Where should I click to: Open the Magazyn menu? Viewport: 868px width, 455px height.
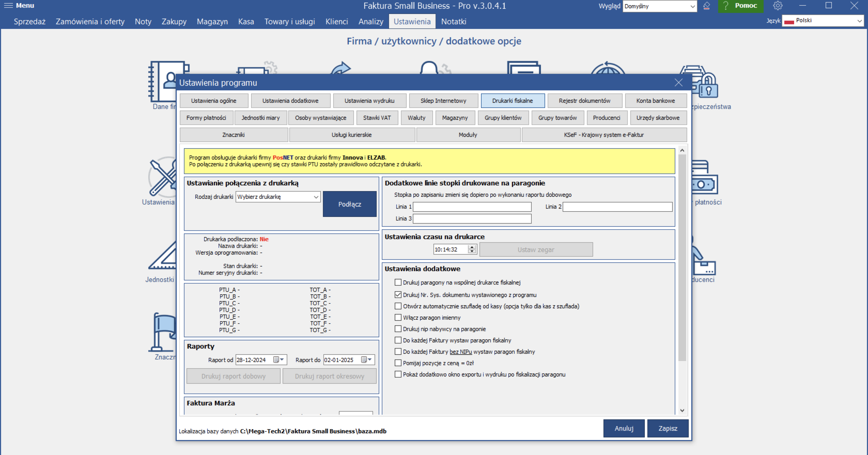(x=212, y=22)
